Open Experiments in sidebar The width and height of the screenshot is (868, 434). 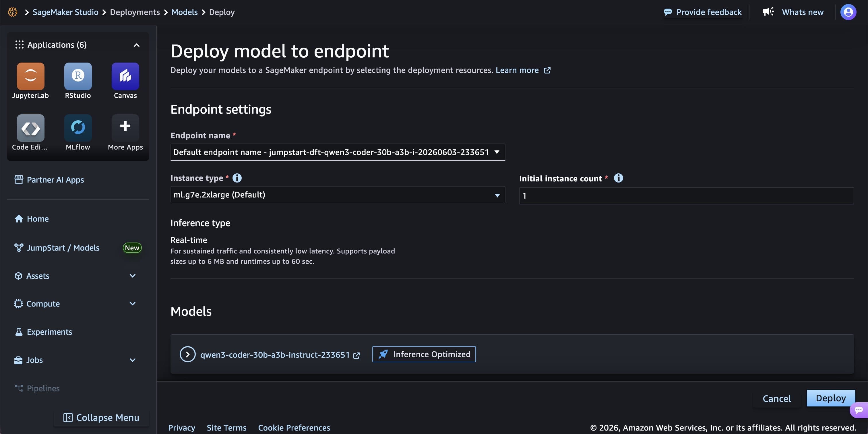(x=43, y=332)
